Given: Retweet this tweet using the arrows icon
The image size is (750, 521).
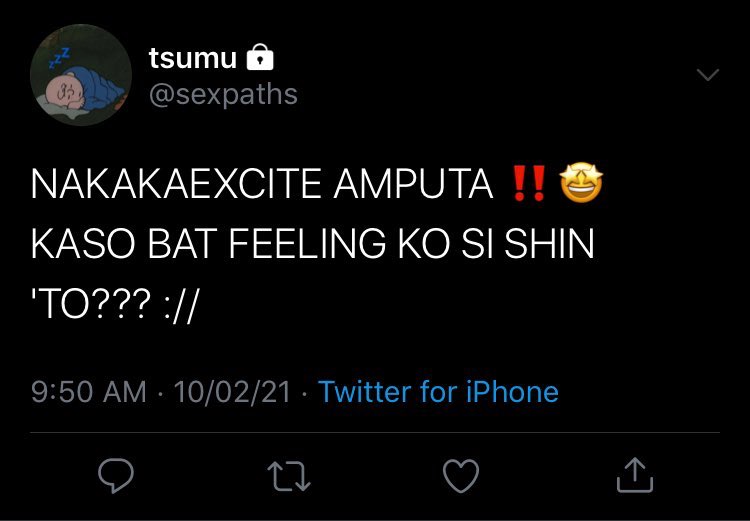Looking at the screenshot, I should click(x=289, y=476).
